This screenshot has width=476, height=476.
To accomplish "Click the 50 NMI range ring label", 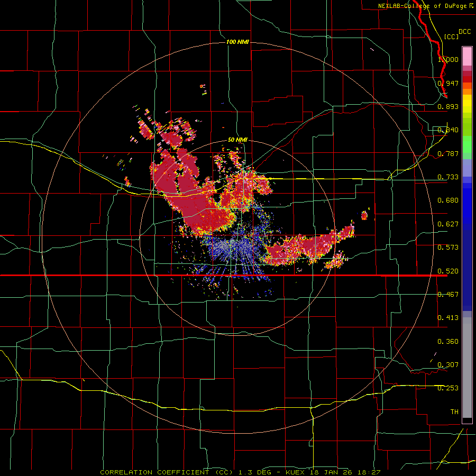I will [237, 140].
